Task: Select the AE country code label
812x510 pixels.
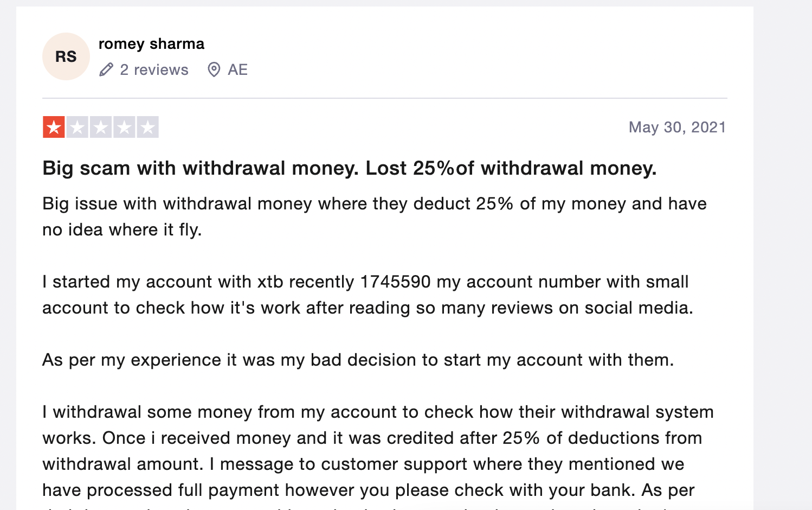Action: pos(237,69)
